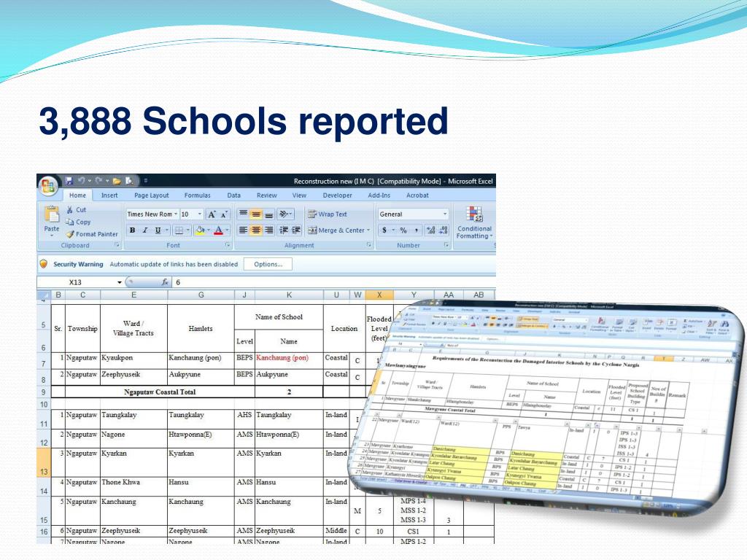Click Decrease Indent icon
The image size is (747, 560).
tap(284, 230)
